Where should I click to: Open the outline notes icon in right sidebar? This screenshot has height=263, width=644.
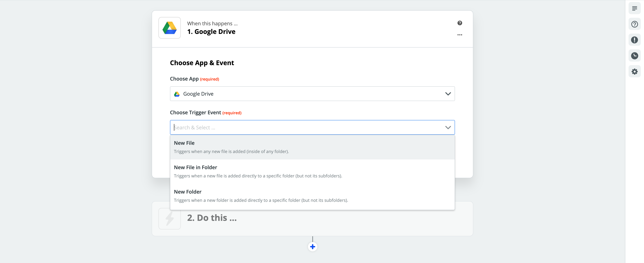click(634, 8)
